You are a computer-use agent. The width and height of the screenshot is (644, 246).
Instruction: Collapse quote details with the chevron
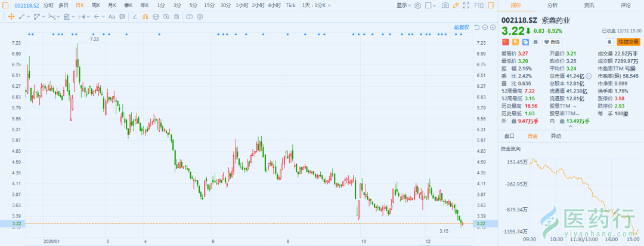(x=569, y=127)
